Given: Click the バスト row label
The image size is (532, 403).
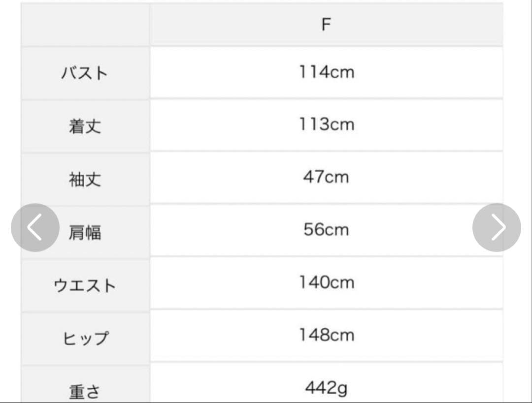Looking at the screenshot, I should tap(85, 73).
